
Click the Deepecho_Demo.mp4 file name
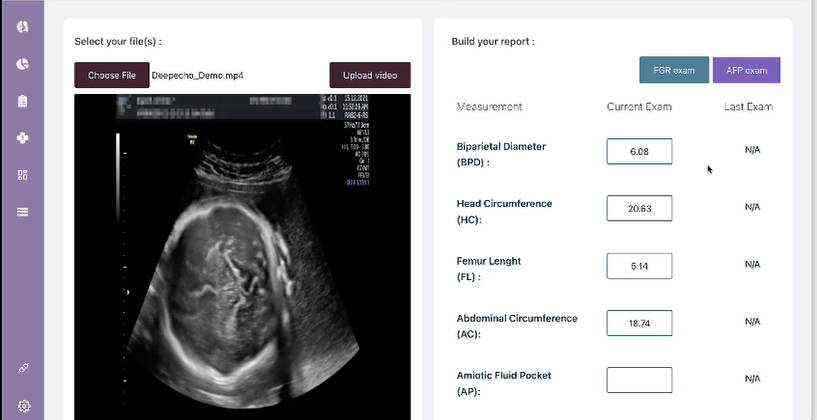tap(197, 75)
